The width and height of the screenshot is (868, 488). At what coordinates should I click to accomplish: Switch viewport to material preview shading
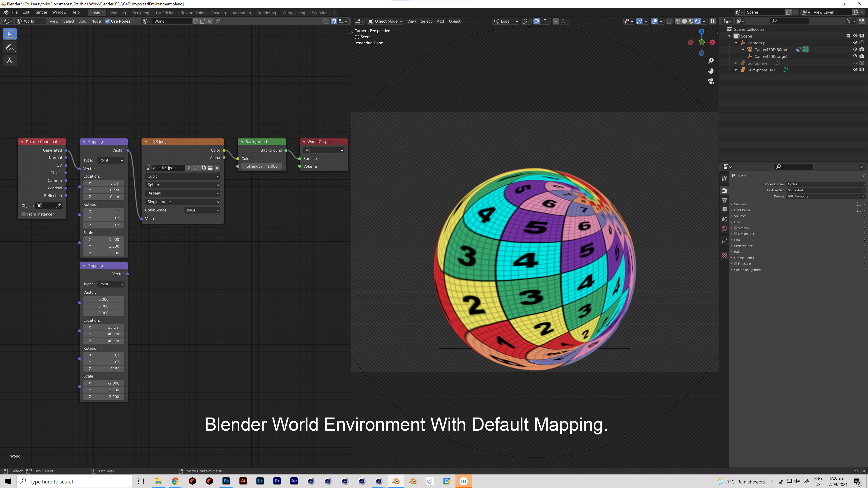click(691, 21)
